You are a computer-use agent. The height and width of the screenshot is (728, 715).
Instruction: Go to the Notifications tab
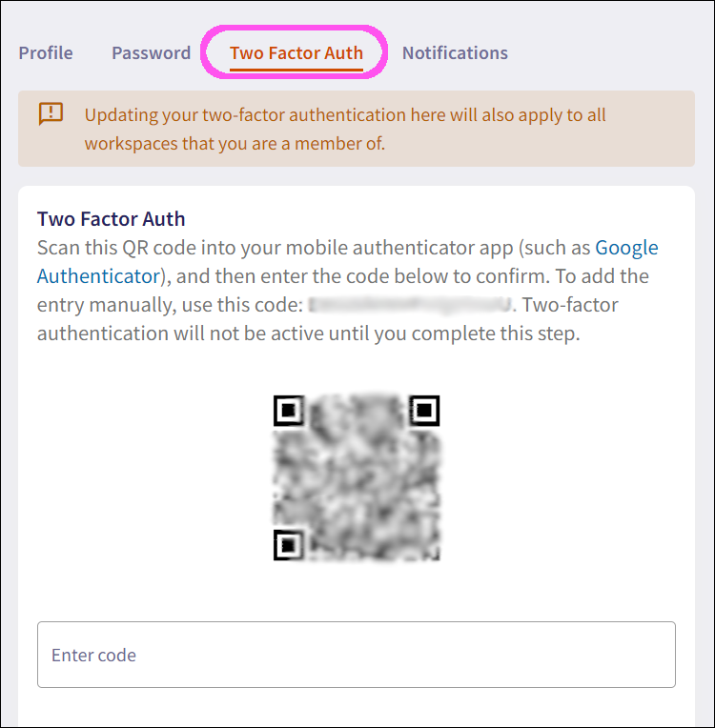pos(455,53)
